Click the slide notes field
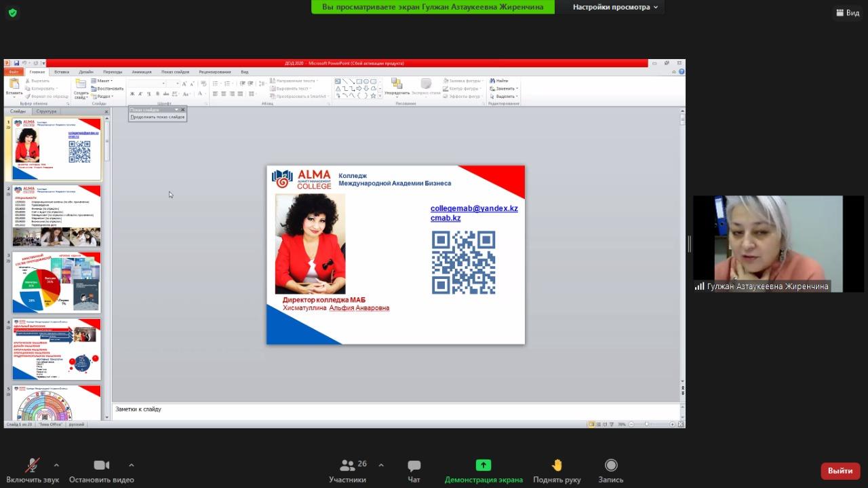Image resolution: width=868 pixels, height=488 pixels. pos(393,410)
